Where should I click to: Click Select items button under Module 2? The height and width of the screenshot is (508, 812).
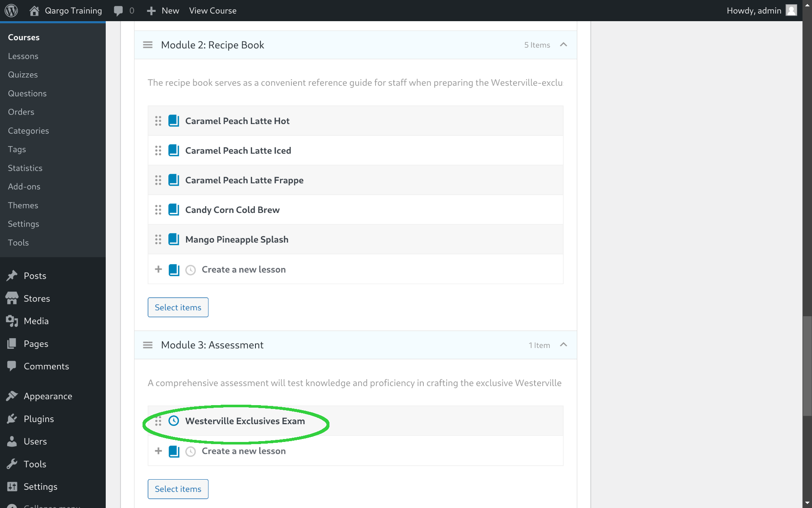point(178,307)
